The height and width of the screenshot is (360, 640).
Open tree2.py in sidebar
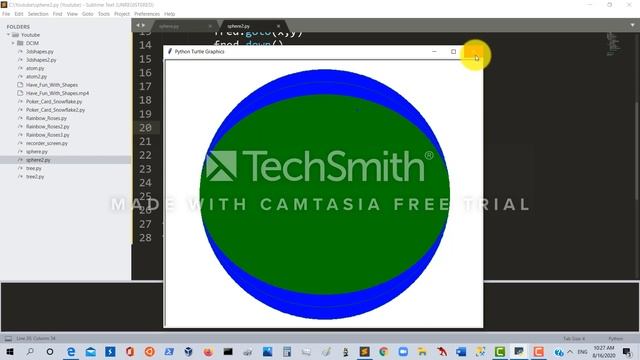[x=35, y=177]
